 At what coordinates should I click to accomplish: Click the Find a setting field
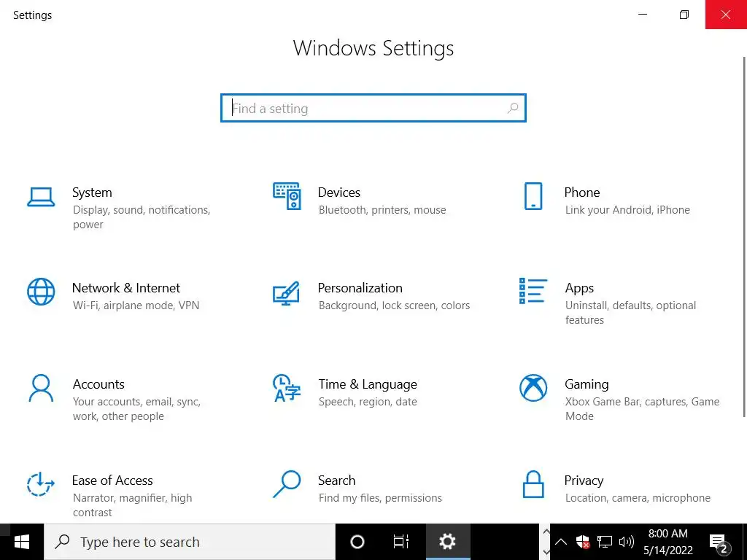[373, 108]
